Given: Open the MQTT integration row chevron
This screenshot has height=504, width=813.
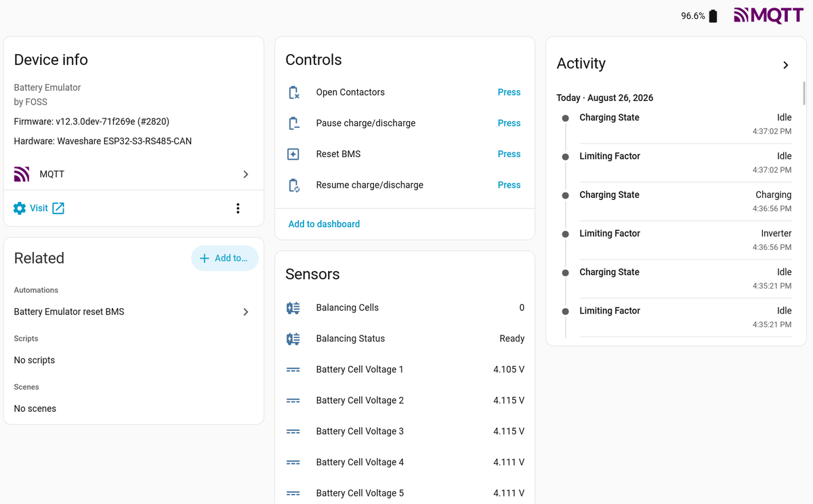Looking at the screenshot, I should (x=246, y=174).
